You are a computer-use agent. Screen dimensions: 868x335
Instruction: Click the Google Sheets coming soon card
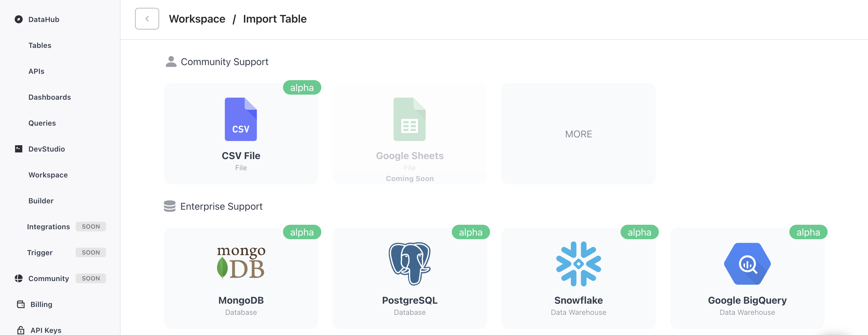point(409,134)
